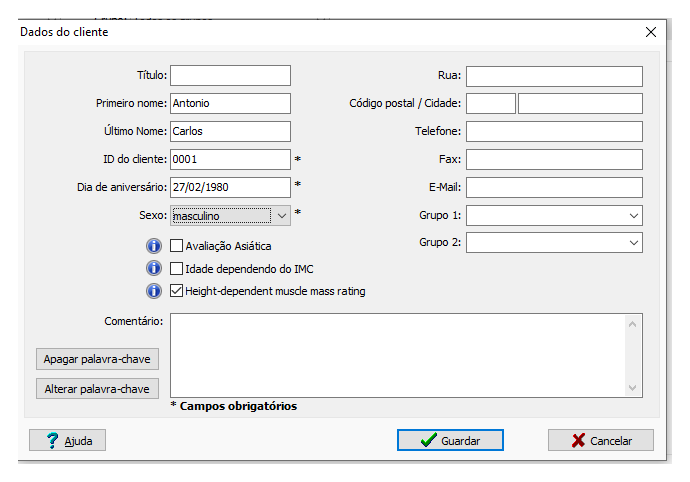Viewport: 690px width, 482px height.
Task: Focus the Telefone input field
Action: coord(554,132)
